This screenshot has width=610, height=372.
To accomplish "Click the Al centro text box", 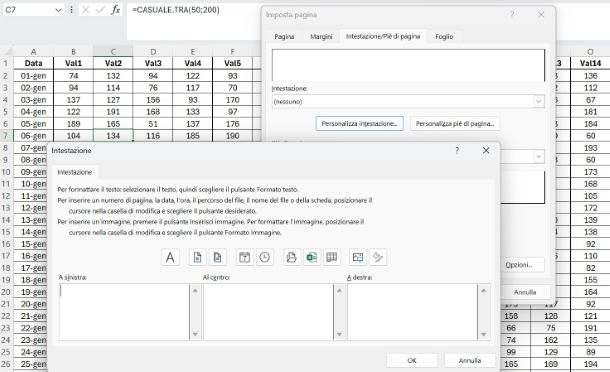I will pyautogui.click(x=268, y=312).
